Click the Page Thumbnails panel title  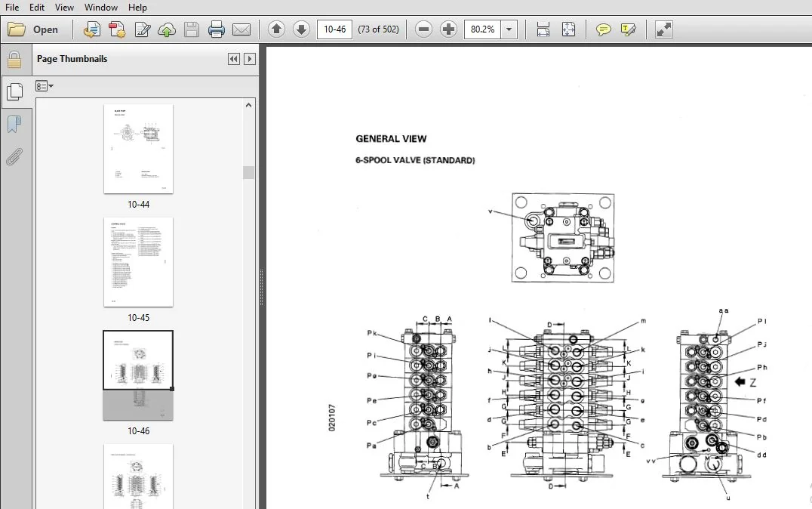(x=72, y=59)
